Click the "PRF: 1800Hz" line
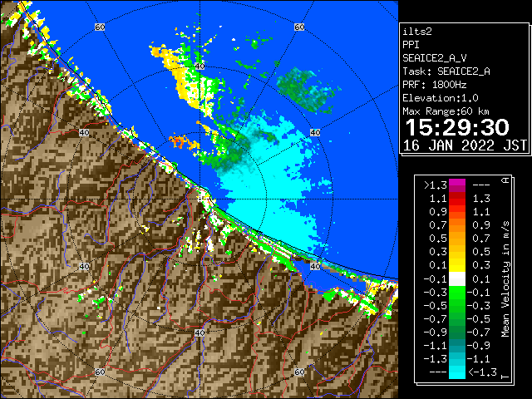The height and width of the screenshot is (399, 532). click(434, 85)
